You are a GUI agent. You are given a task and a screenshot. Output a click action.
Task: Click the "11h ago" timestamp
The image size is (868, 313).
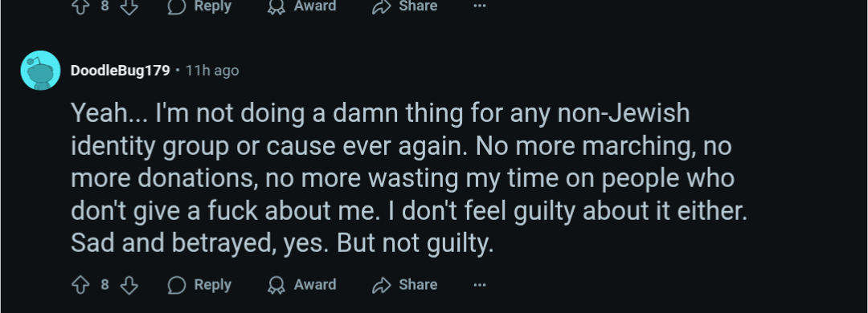[x=212, y=71]
